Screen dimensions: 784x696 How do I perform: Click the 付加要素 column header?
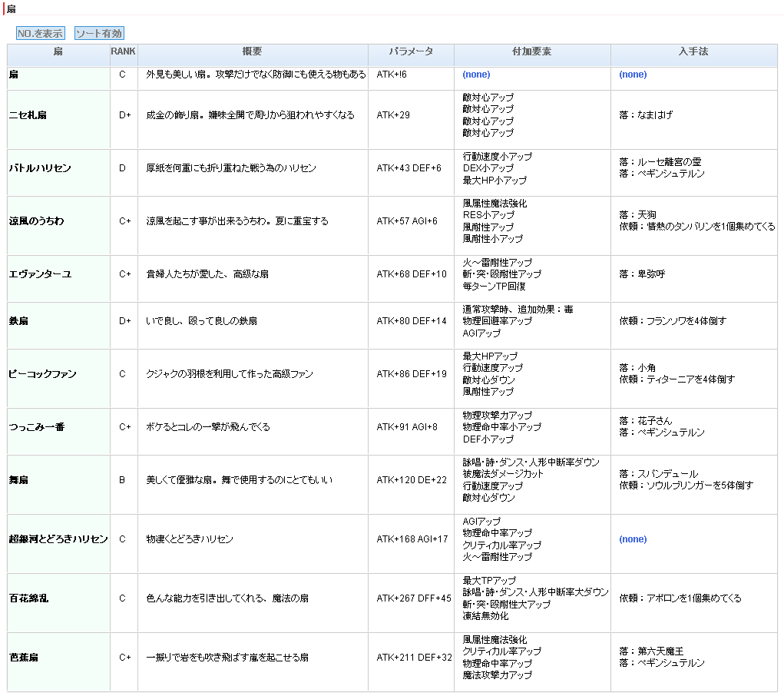click(x=531, y=52)
